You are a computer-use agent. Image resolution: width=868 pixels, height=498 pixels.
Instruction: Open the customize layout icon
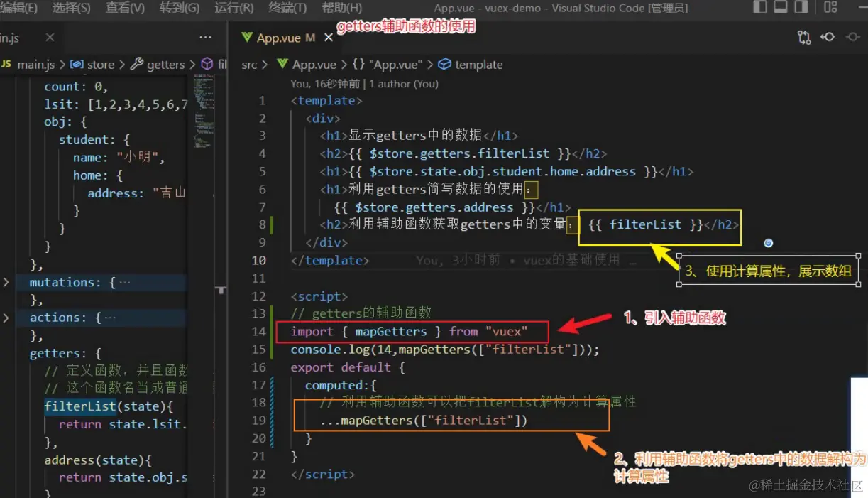pos(830,8)
